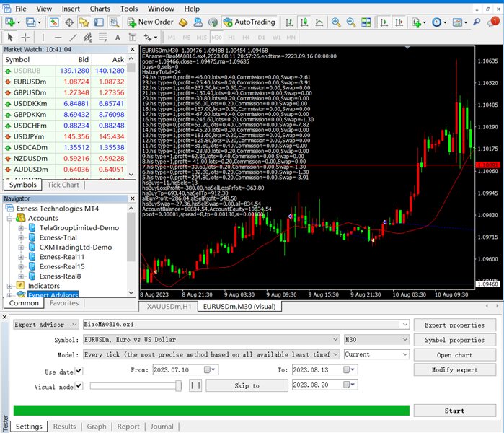Select the D1 timeframe button
This screenshot has width=504, height=433.
(x=261, y=38)
